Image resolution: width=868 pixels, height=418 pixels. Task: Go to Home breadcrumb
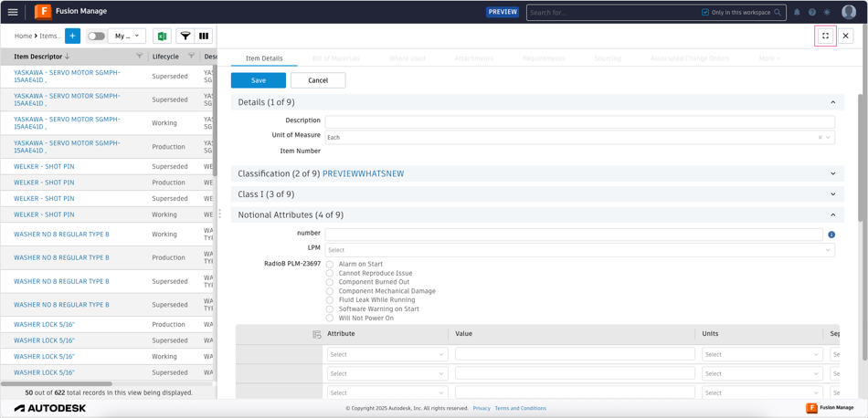click(x=23, y=36)
